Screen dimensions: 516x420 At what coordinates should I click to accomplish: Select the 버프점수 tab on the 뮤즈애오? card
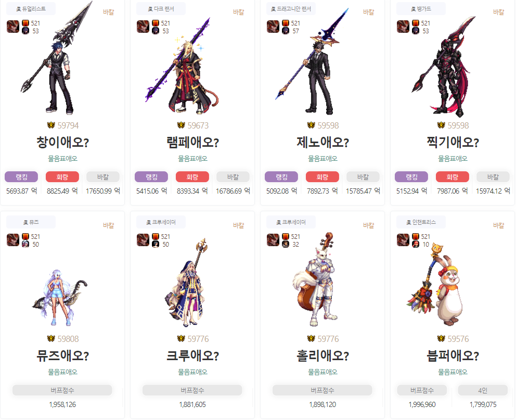point(62,390)
